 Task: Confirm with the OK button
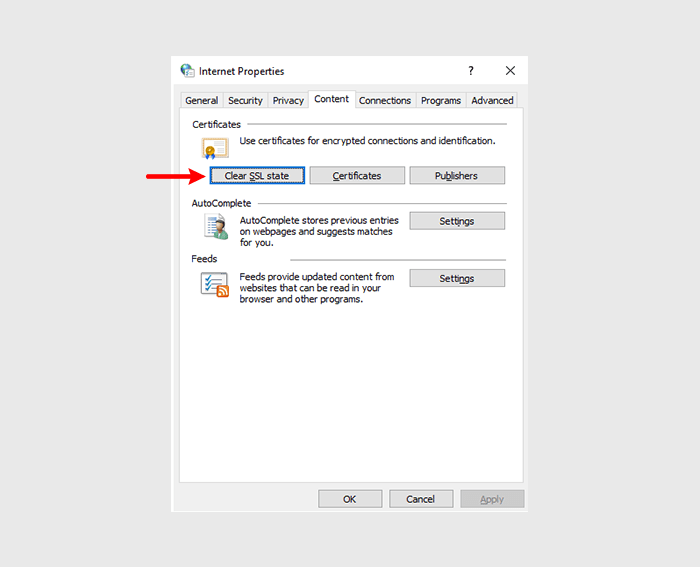pyautogui.click(x=350, y=499)
